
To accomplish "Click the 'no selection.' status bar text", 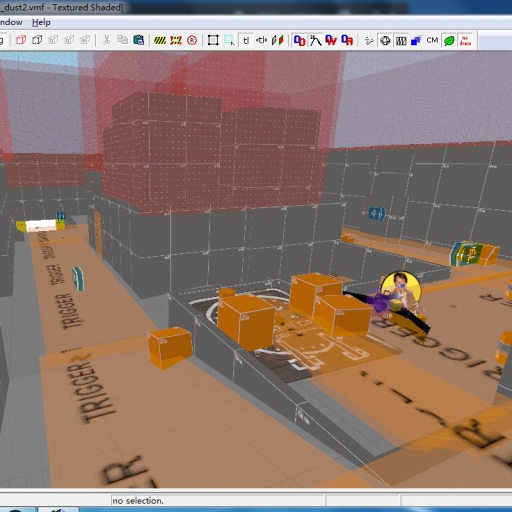I will coord(138,501).
